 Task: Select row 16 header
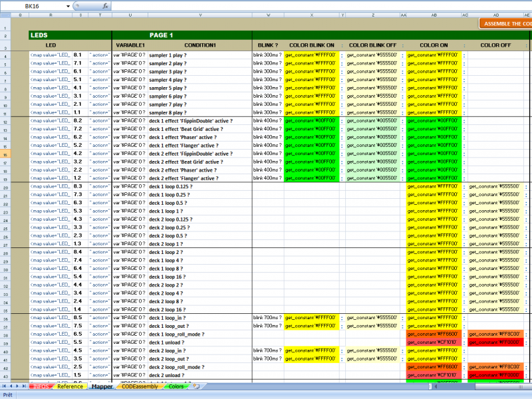(x=5, y=154)
